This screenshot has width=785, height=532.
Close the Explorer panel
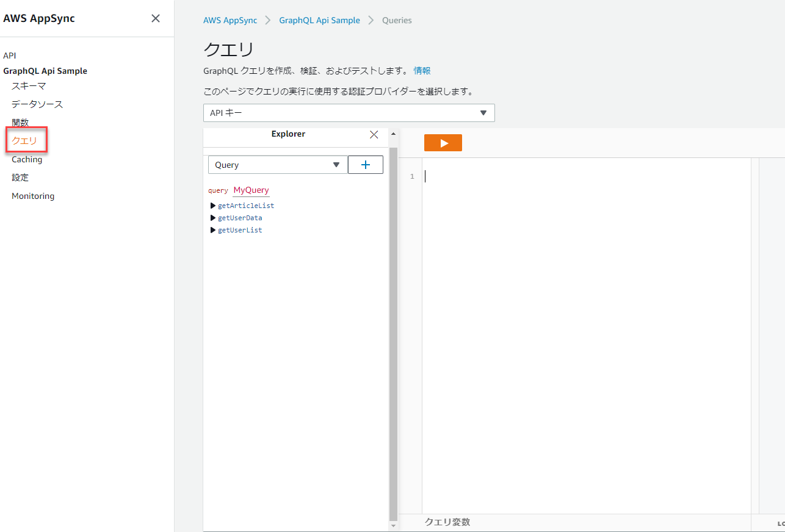[374, 134]
